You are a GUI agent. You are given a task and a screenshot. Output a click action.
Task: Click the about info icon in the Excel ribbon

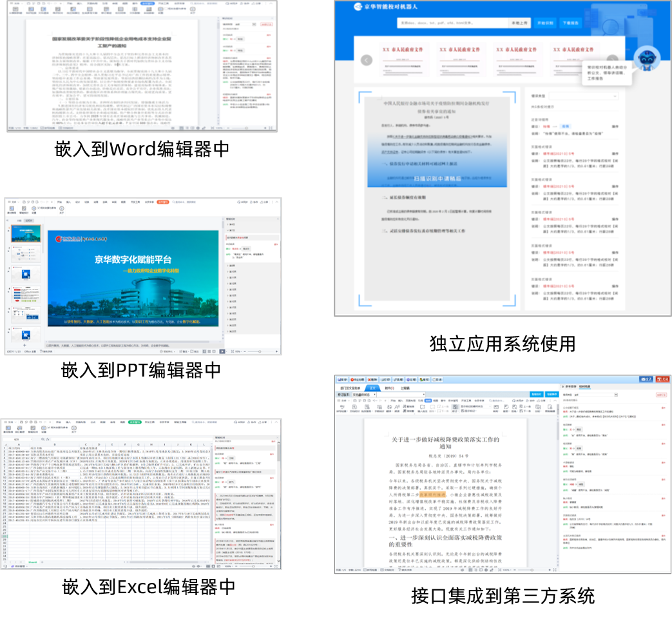(x=73, y=429)
